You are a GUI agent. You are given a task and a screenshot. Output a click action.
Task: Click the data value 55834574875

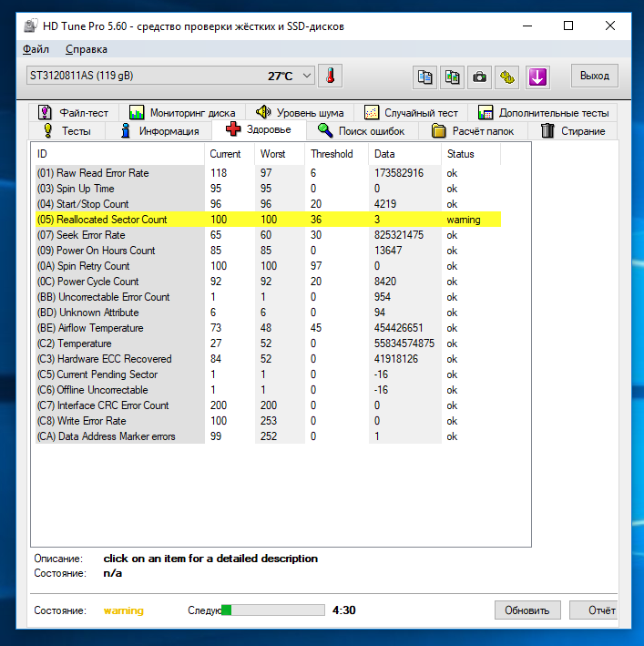(x=404, y=344)
